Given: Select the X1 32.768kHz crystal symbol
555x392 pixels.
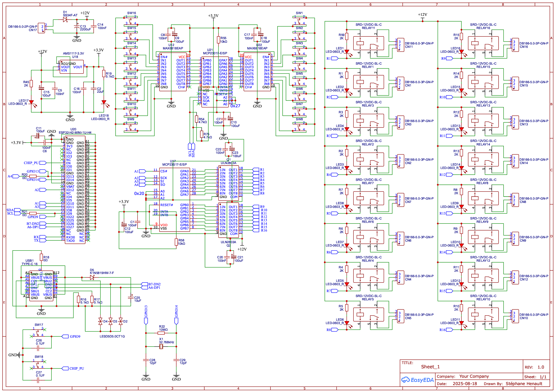Looking at the screenshot, I should (161, 347).
